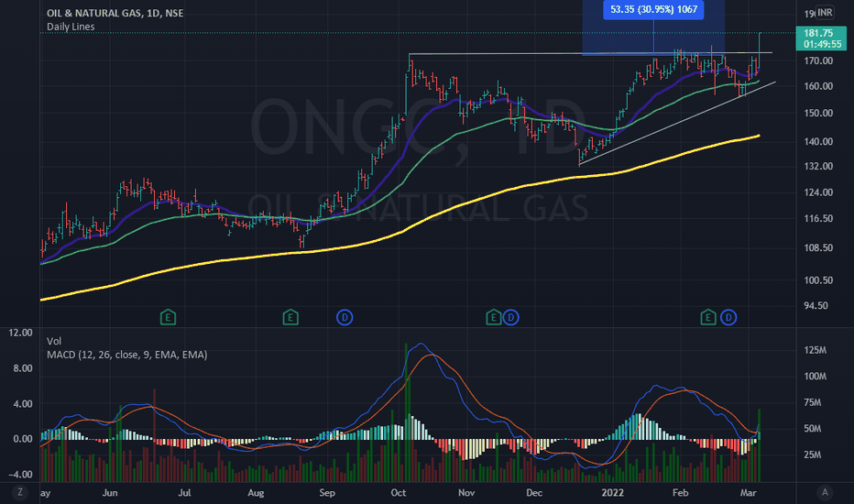Click the Feb label on time axis
This screenshot has height=504, width=854.
[x=680, y=493]
